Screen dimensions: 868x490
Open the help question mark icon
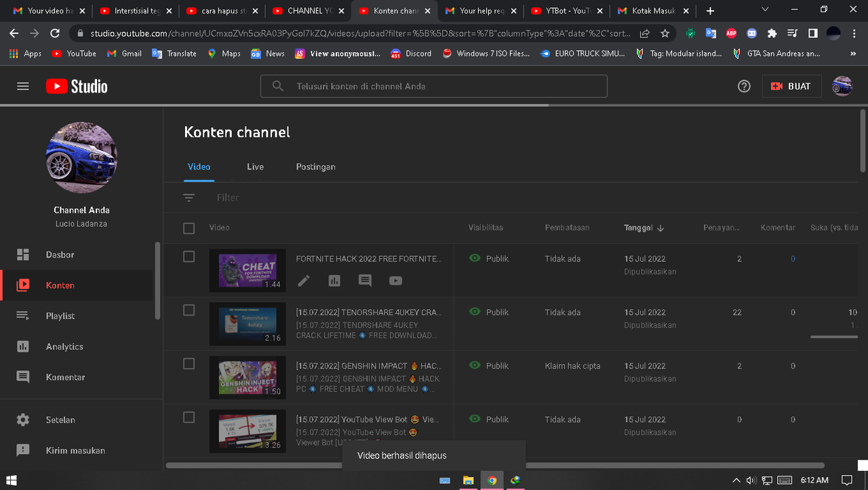744,86
